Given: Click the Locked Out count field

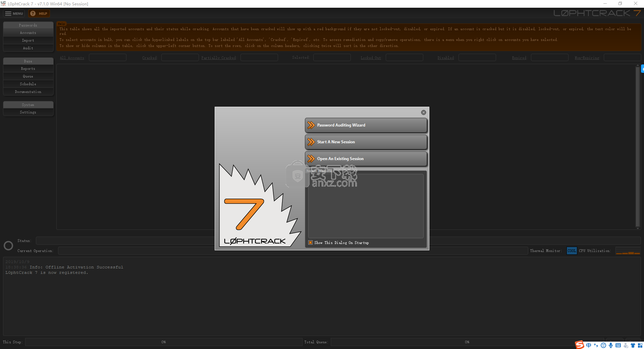Looking at the screenshot, I should pyautogui.click(x=405, y=58).
